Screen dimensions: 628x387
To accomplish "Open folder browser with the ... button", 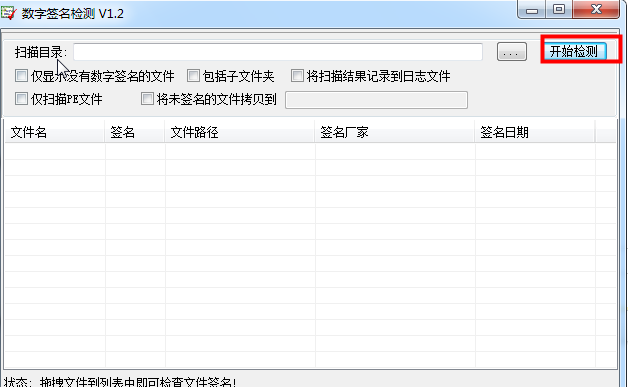I will pyautogui.click(x=511, y=52).
